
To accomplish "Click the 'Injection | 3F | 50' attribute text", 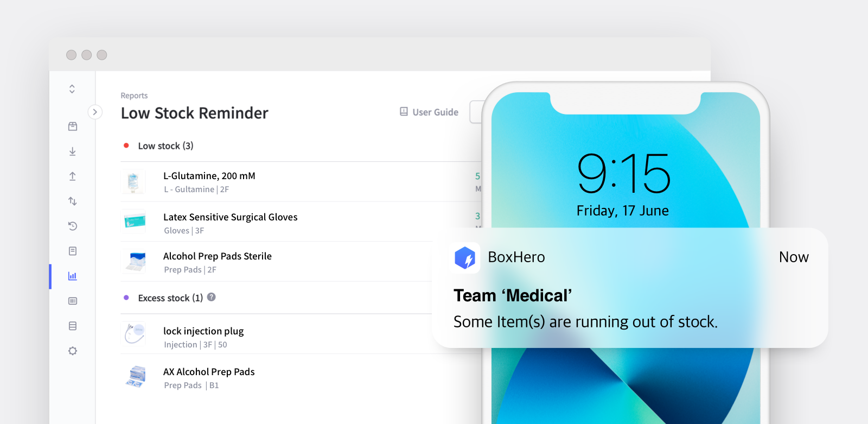I will tap(195, 345).
